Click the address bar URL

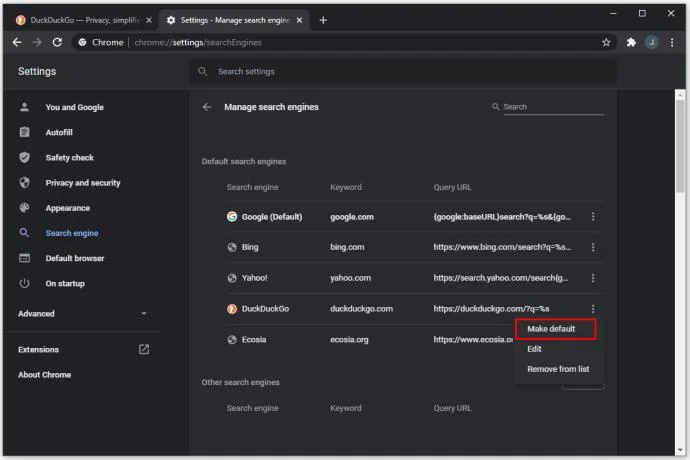198,42
